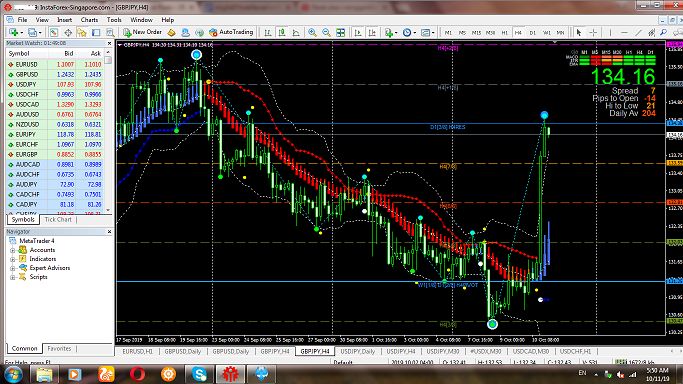
Task: Switch timeframe to M1
Action: pos(448,33)
